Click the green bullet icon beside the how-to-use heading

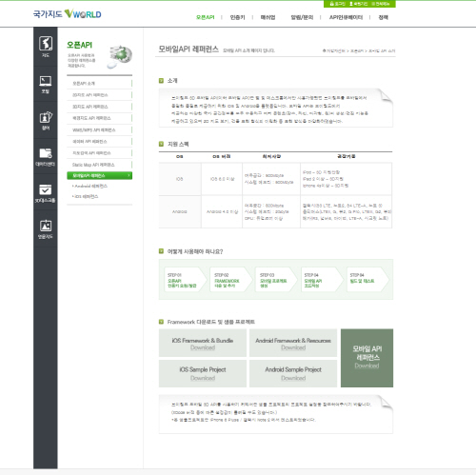click(161, 251)
